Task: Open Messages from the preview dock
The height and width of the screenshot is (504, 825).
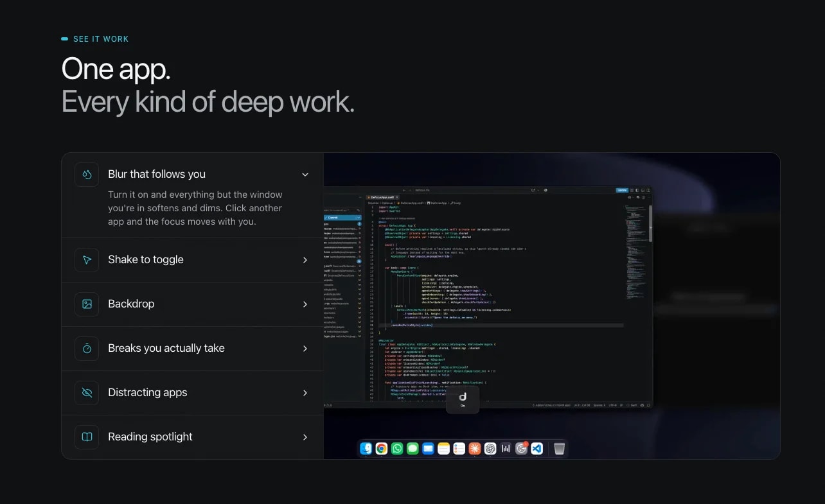Action: click(x=412, y=449)
